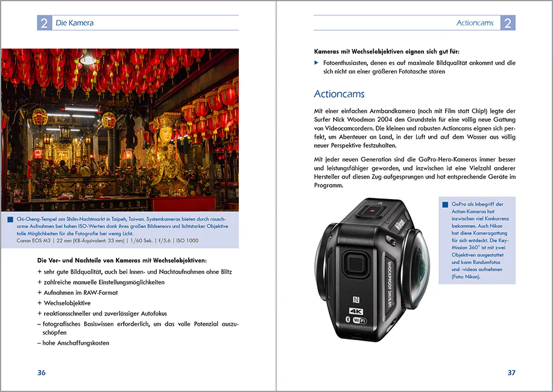Click '+ reaktionsschneller und zuverlässiger Autofokus' item
This screenshot has height=392, width=553.
pyautogui.click(x=103, y=314)
